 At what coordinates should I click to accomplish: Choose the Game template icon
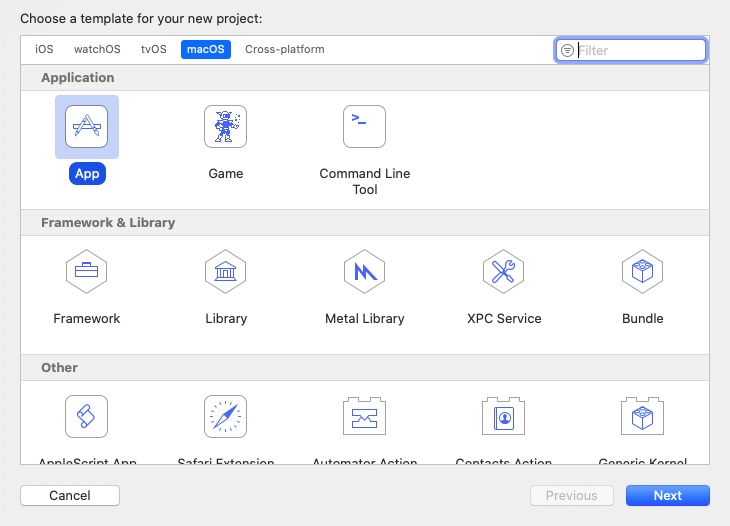point(225,127)
